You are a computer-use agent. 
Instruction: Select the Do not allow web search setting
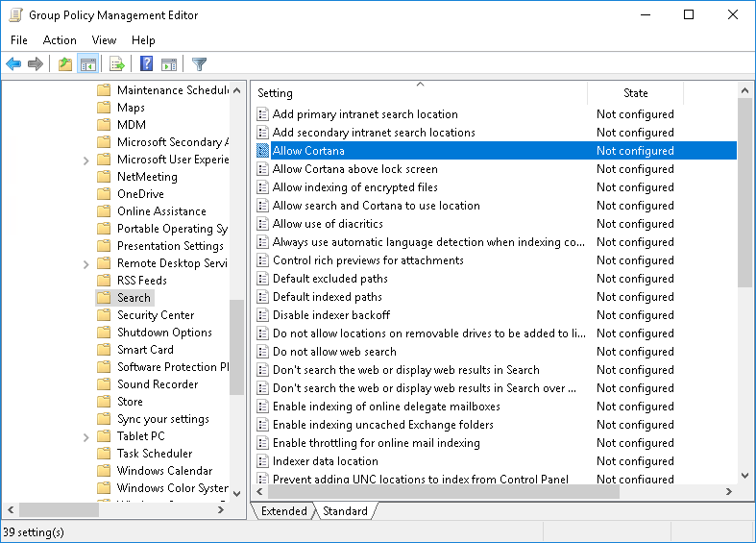pos(334,352)
